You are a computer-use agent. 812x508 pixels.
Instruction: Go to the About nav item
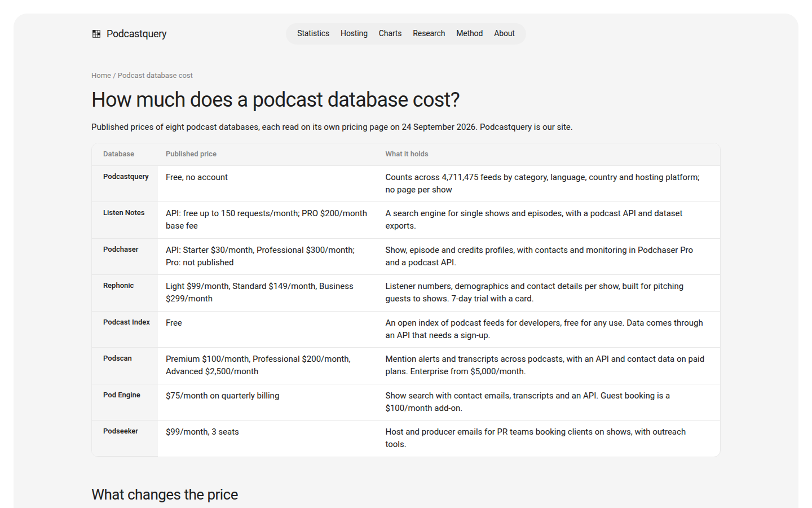tap(505, 33)
